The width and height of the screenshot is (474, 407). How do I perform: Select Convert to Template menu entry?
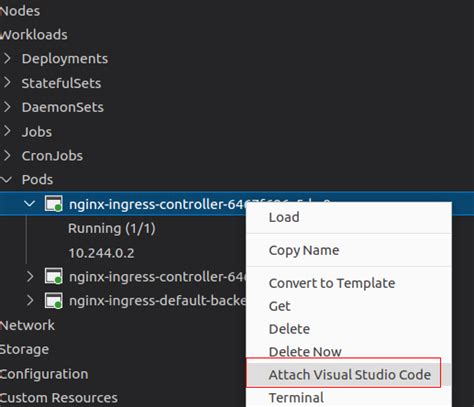click(349, 283)
